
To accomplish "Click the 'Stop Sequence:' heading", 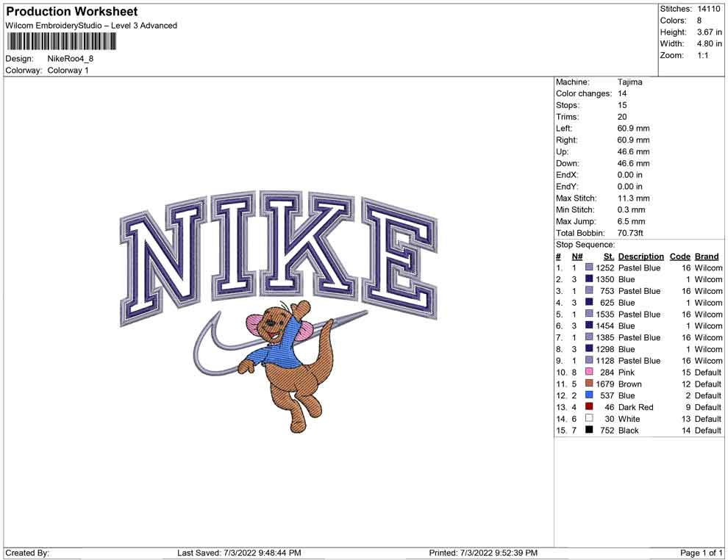I will [x=585, y=245].
